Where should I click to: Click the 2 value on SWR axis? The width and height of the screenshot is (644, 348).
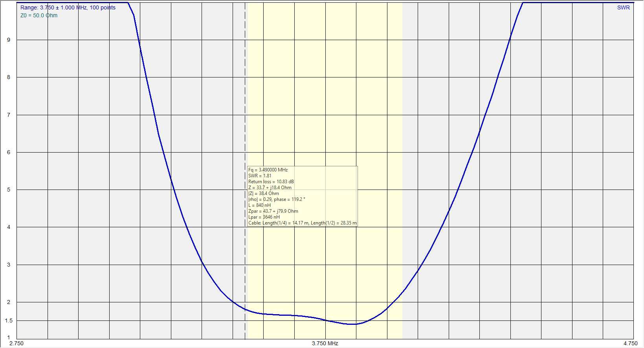9,302
